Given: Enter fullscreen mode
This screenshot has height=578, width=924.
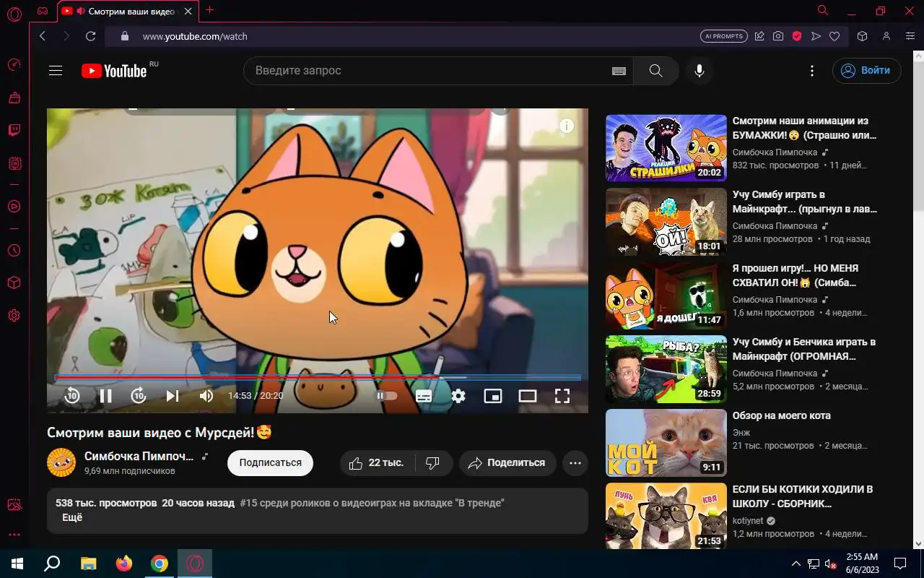Looking at the screenshot, I should [x=562, y=395].
